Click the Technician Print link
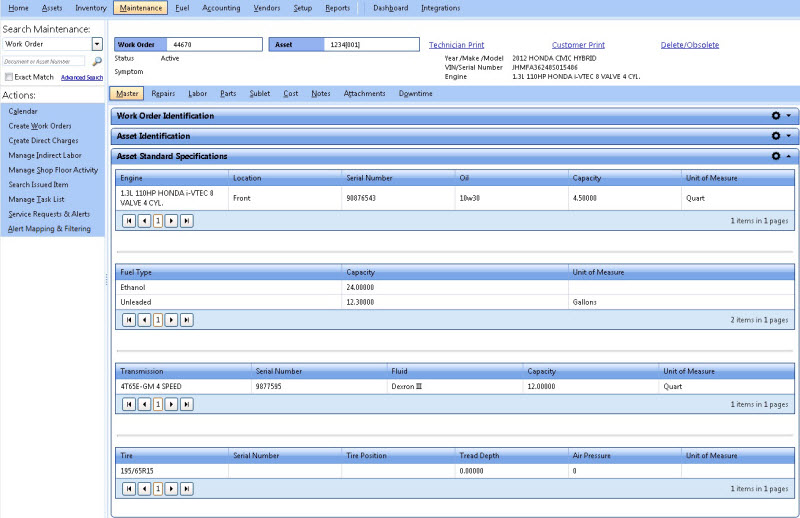Image resolution: width=800 pixels, height=518 pixels. 456,45
